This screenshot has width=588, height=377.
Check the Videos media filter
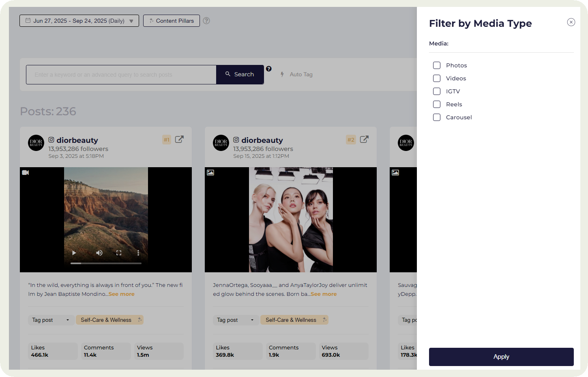point(437,78)
